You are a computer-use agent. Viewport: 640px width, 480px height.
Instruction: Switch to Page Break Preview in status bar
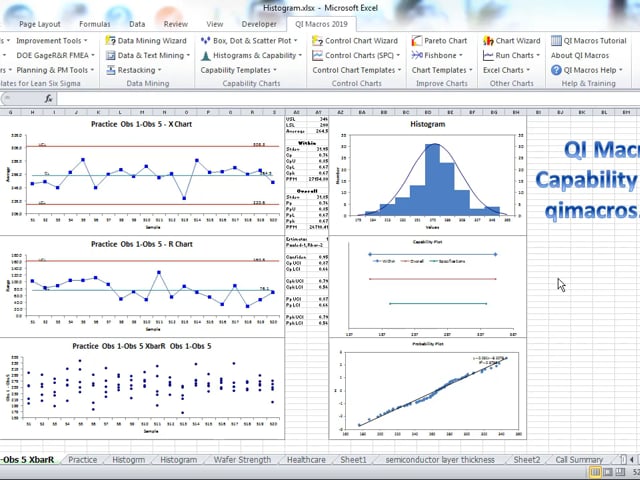(x=620, y=472)
